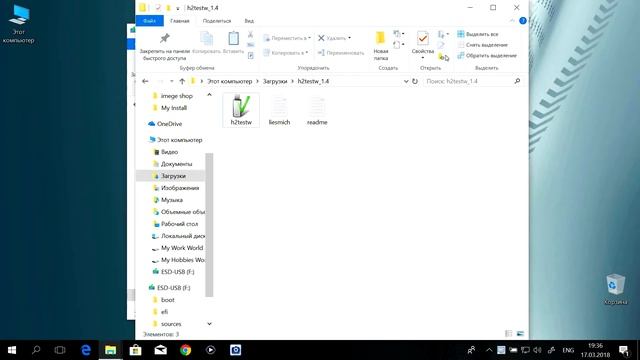Click Загрузки in the address breadcrumb
This screenshot has height=360, width=640.
click(x=275, y=81)
